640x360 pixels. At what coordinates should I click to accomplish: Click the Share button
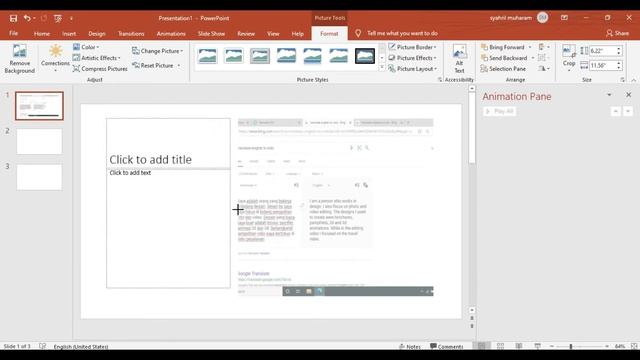coord(617,33)
